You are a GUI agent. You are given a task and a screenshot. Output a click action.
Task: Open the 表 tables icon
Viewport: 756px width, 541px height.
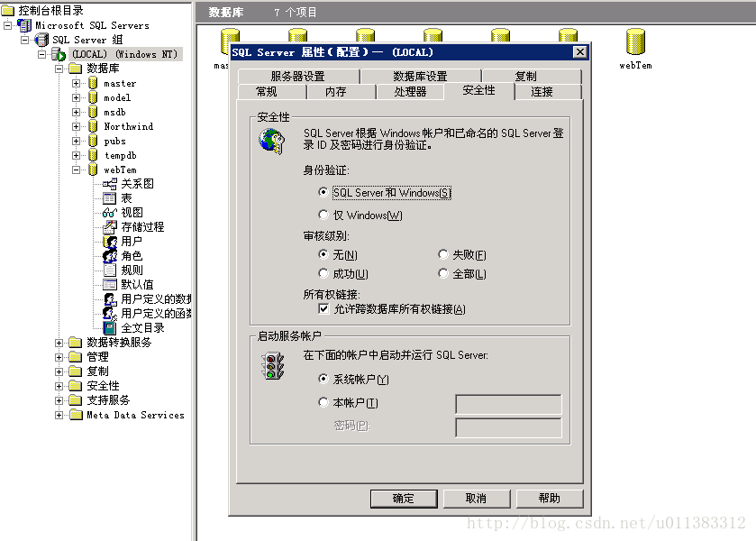110,198
